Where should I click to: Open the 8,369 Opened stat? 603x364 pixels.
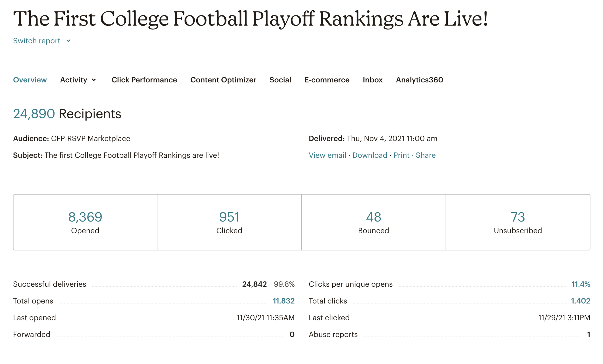point(85,217)
